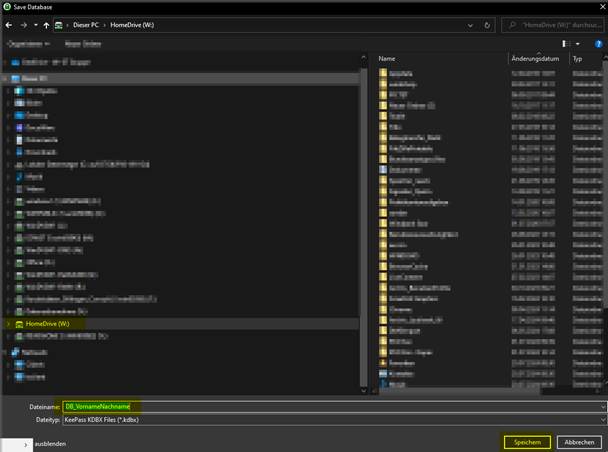This screenshot has width=608, height=452.
Task: Create a folder with Neuer Ordner
Action: (x=83, y=44)
